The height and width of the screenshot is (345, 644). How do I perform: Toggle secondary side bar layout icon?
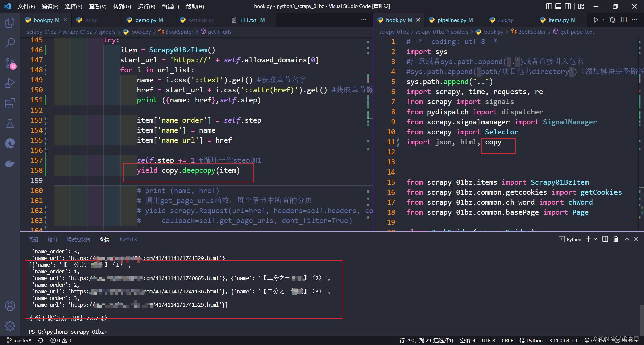[568, 6]
